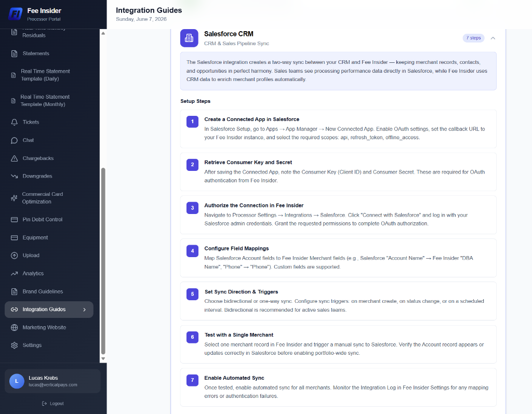Open the Analytics section

point(49,274)
